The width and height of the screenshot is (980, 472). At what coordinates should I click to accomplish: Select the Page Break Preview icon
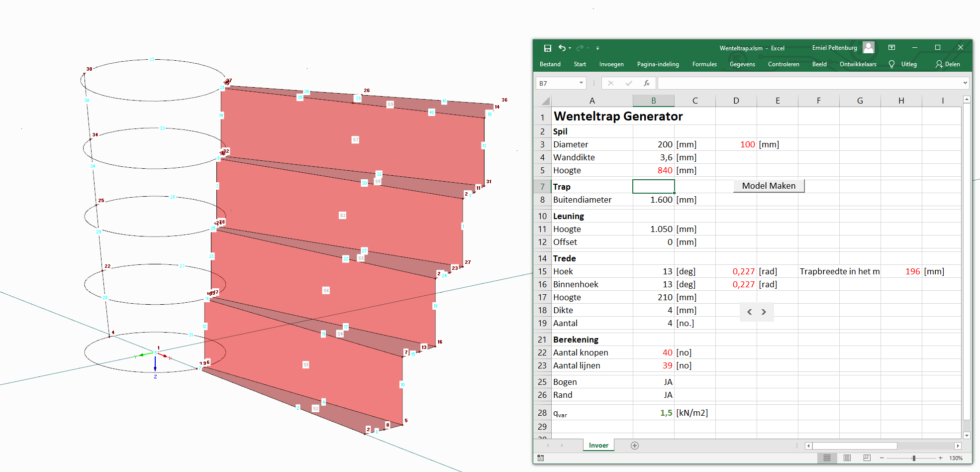(x=866, y=458)
